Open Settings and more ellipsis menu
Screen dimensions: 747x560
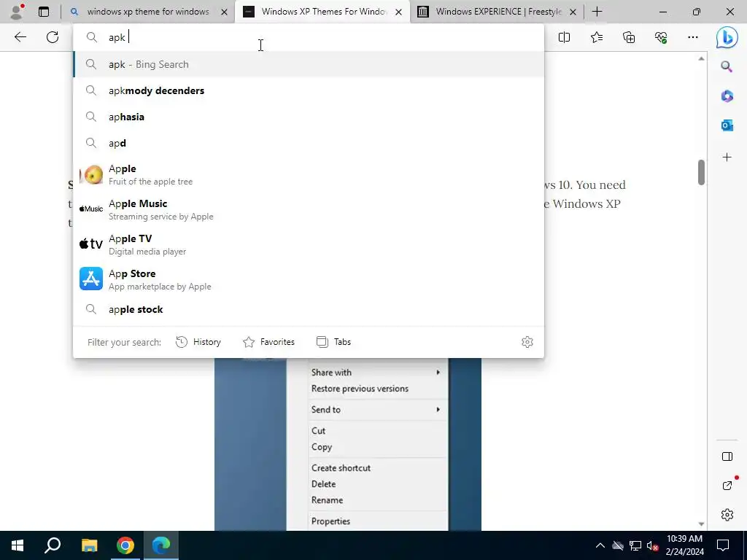click(x=693, y=37)
